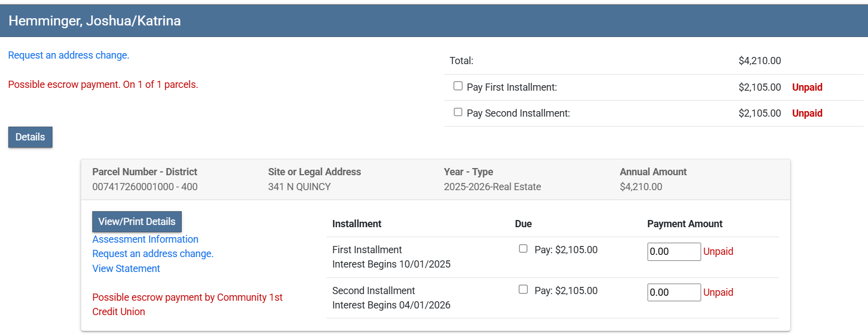Image resolution: width=868 pixels, height=335 pixels.
Task: Click the parcel number 007417260001000 - 400
Action: [x=145, y=187]
